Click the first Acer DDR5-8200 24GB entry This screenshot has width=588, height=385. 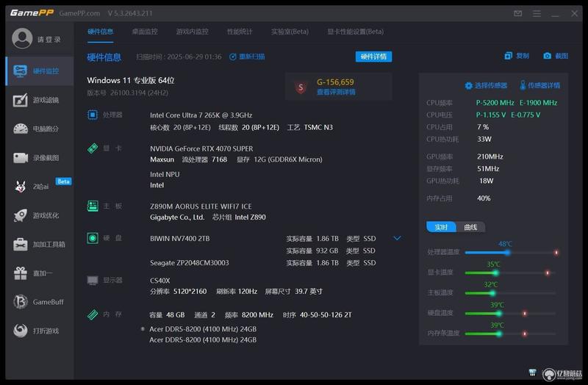pyautogui.click(x=203, y=329)
